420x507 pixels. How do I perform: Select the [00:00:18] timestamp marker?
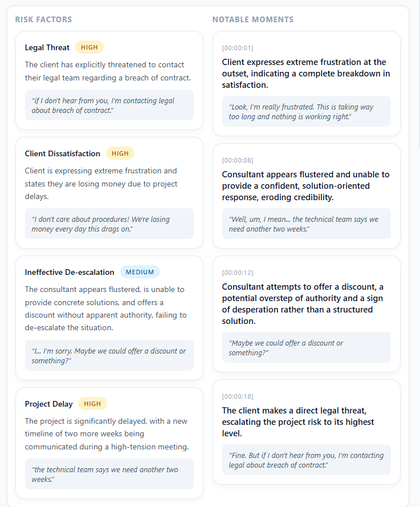tap(235, 396)
